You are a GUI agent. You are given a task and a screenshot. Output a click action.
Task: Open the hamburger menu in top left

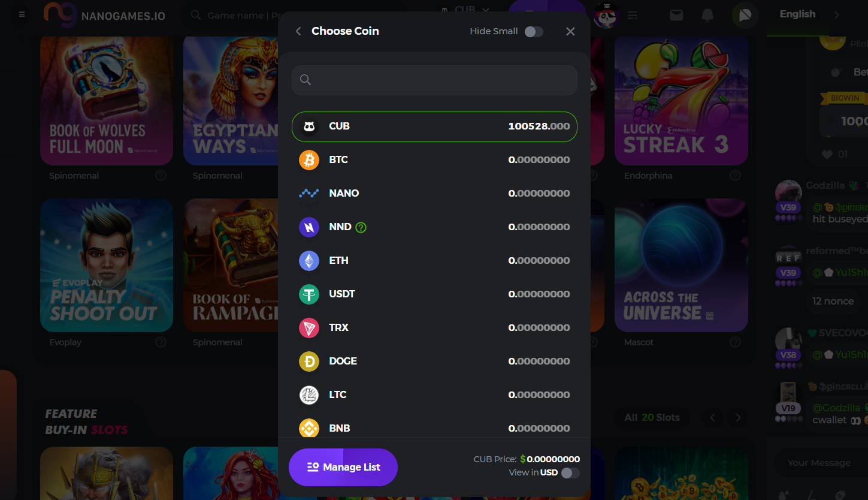(22, 14)
